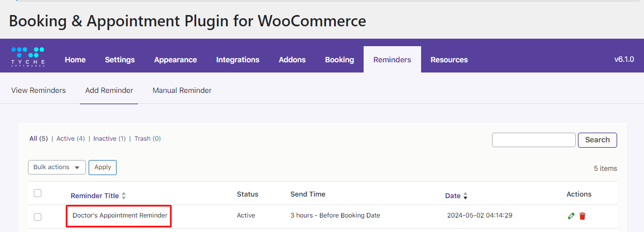Click the Booking & Appointment Plugin heading
Screen dimensions: 644x232
(x=187, y=20)
